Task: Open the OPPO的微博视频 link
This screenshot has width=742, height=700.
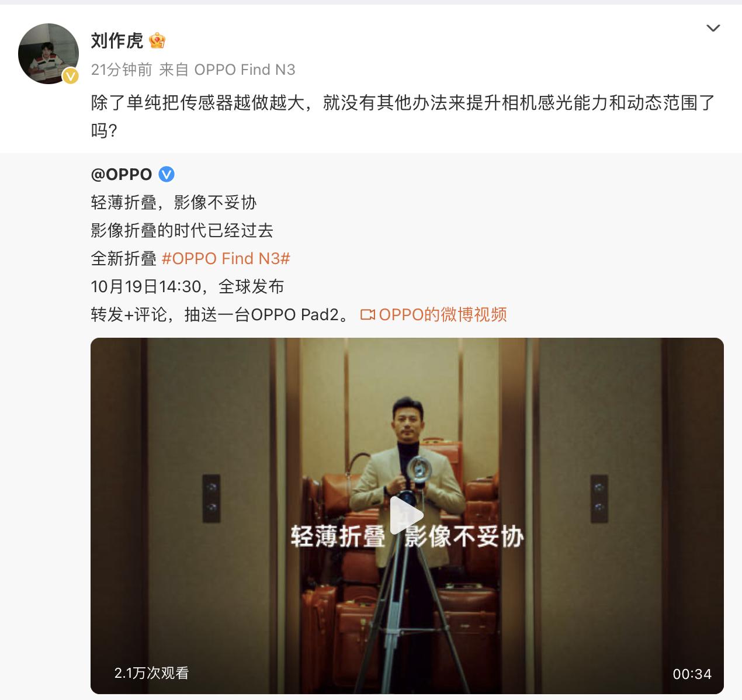Action: pyautogui.click(x=442, y=315)
